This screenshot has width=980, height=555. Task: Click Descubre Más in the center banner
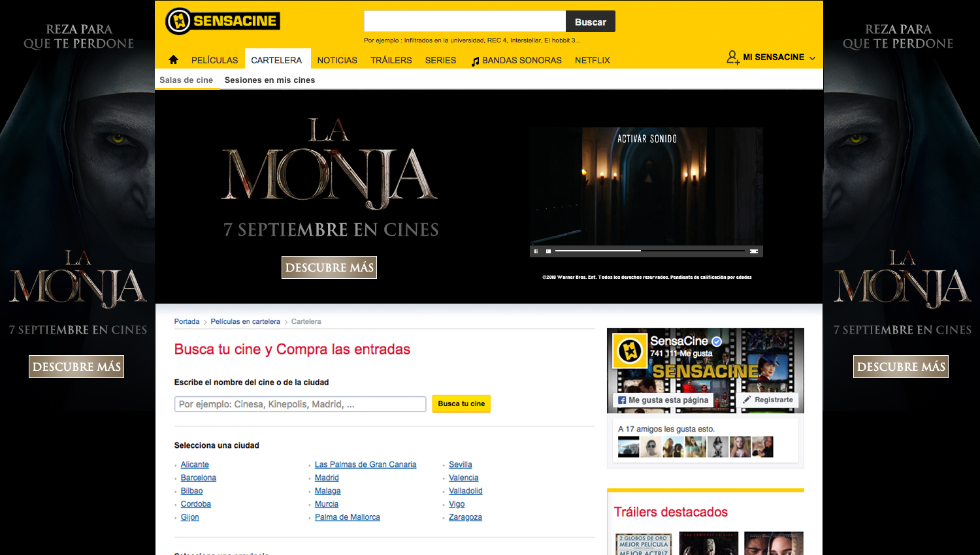329,267
